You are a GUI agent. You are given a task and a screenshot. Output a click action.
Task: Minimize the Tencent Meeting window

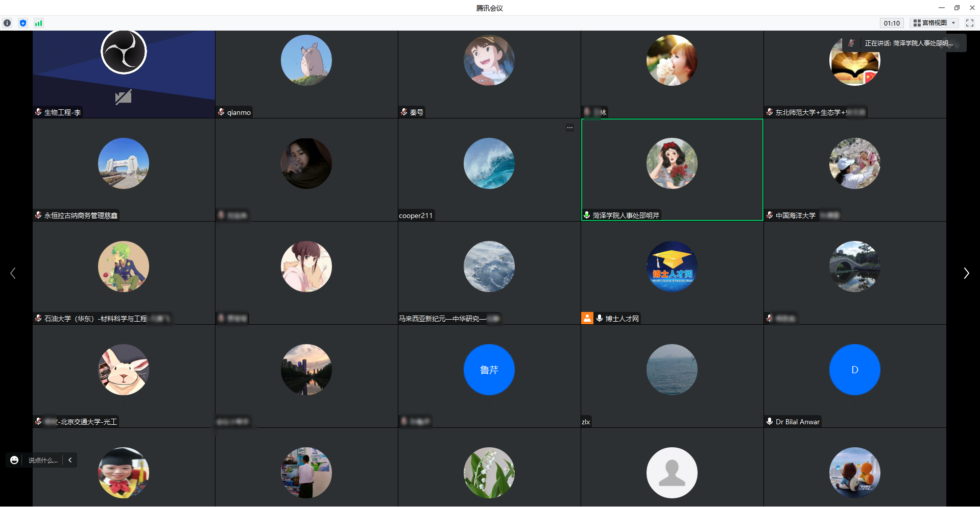coord(942,8)
